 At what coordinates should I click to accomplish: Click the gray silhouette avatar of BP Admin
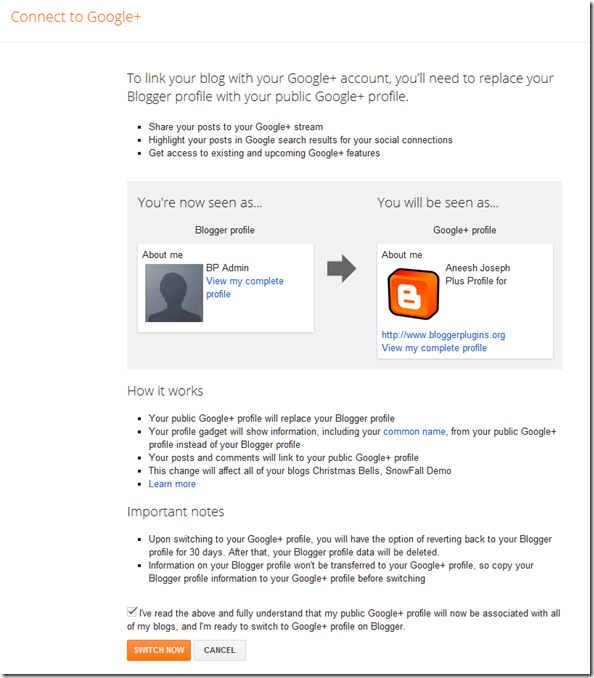click(x=174, y=293)
